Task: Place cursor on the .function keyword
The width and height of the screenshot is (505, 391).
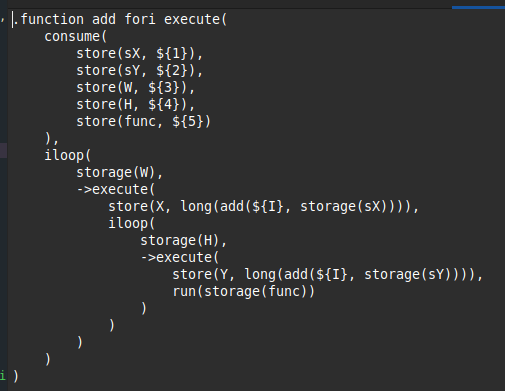Action: point(49,20)
